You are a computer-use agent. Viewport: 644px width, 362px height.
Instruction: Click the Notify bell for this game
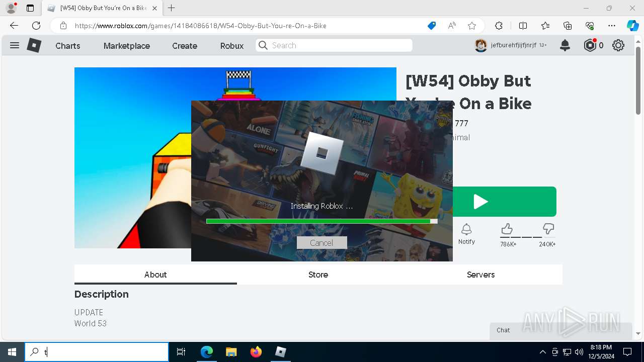click(466, 234)
